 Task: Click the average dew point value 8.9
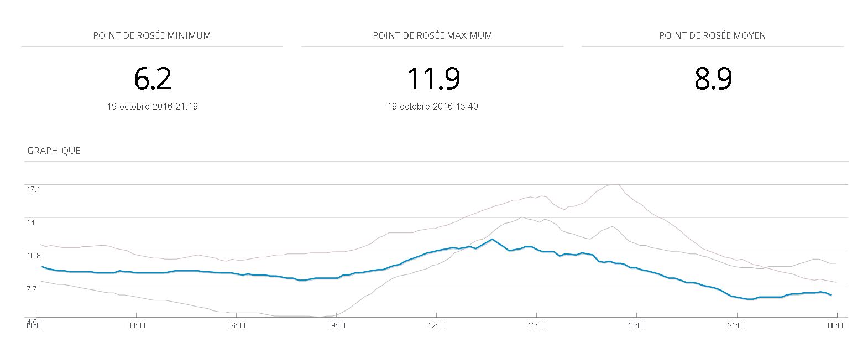click(713, 79)
